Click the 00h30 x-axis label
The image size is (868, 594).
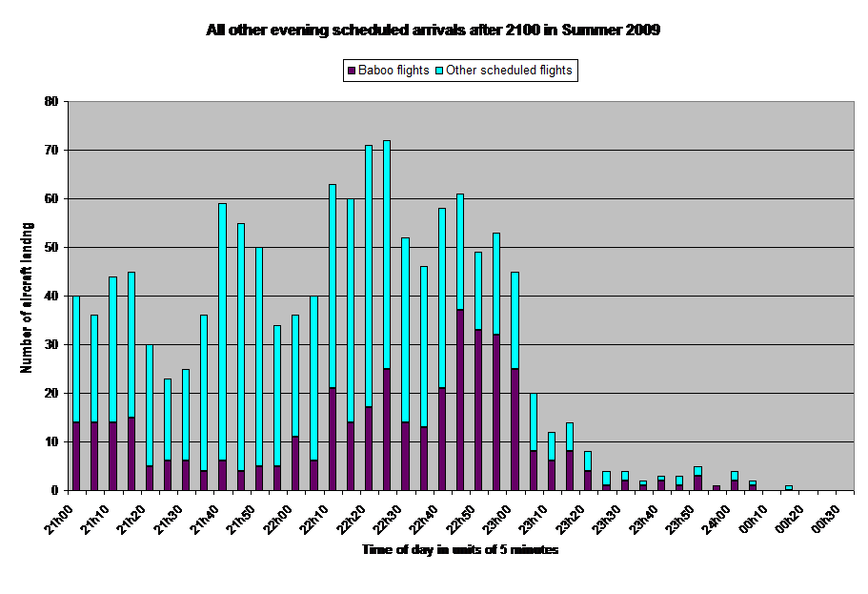[x=826, y=520]
